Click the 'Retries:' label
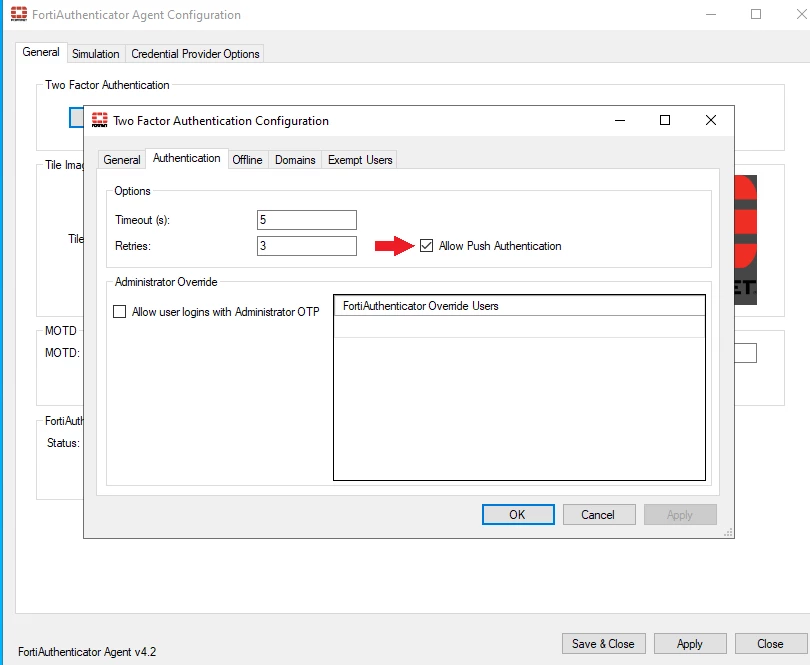This screenshot has height=665, width=810. (x=133, y=246)
